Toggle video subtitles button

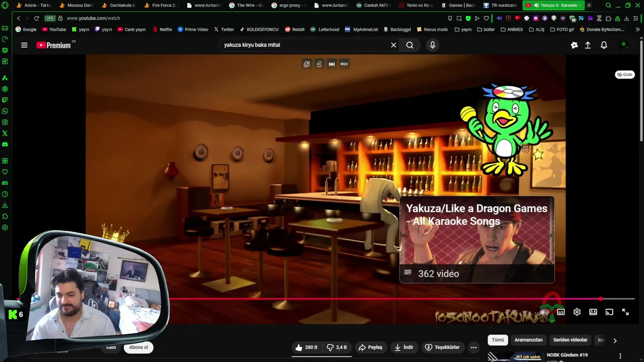tap(561, 312)
